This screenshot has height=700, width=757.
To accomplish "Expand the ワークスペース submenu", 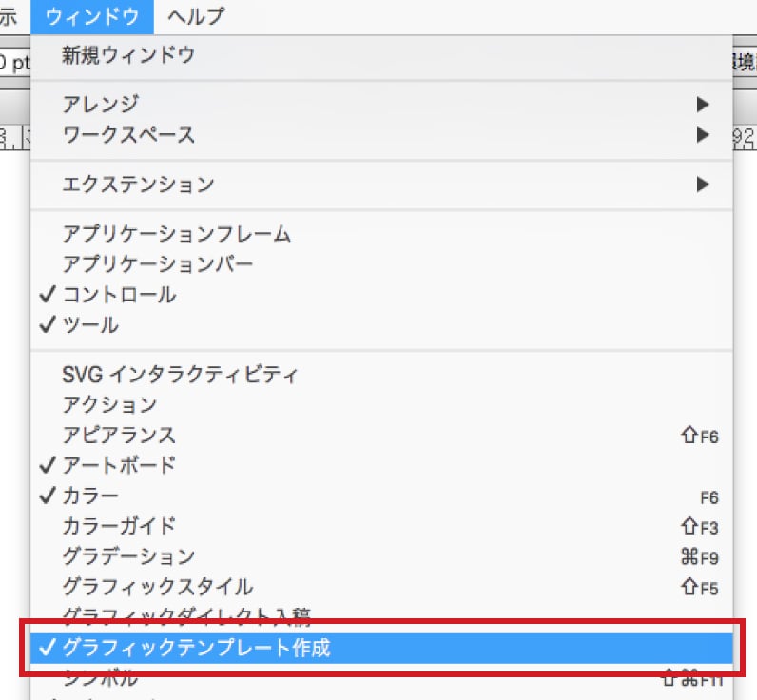I will 128,134.
